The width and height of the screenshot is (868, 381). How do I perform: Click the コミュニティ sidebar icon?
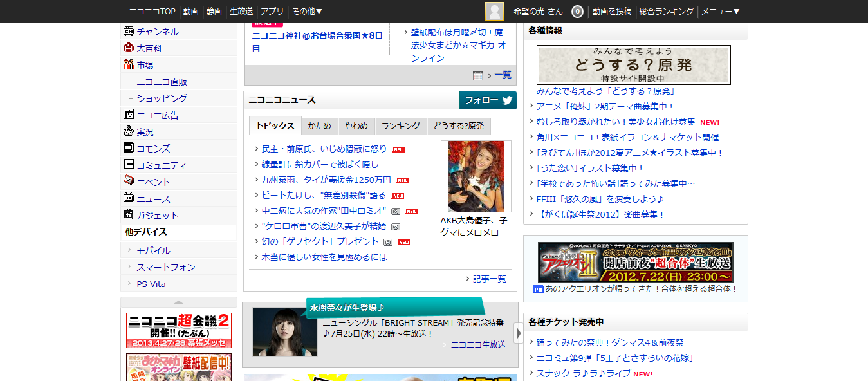pos(128,165)
